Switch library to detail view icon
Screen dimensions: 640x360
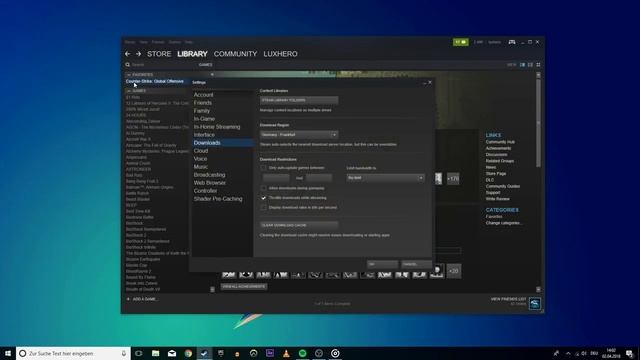pos(522,65)
